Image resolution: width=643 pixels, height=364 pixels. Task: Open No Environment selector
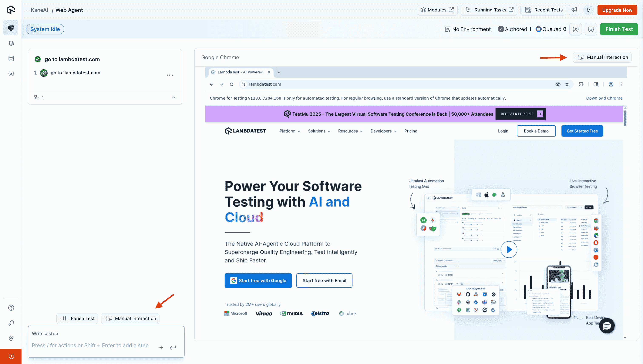tap(468, 29)
